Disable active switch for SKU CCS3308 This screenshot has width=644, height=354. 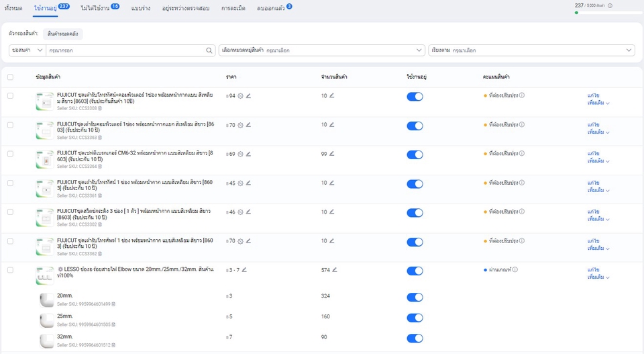point(415,97)
